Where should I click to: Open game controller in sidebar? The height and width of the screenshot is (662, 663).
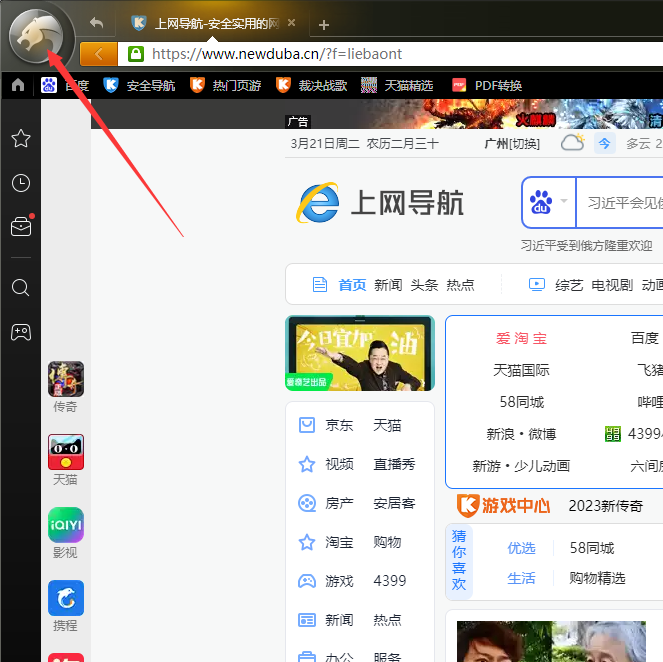tap(21, 332)
